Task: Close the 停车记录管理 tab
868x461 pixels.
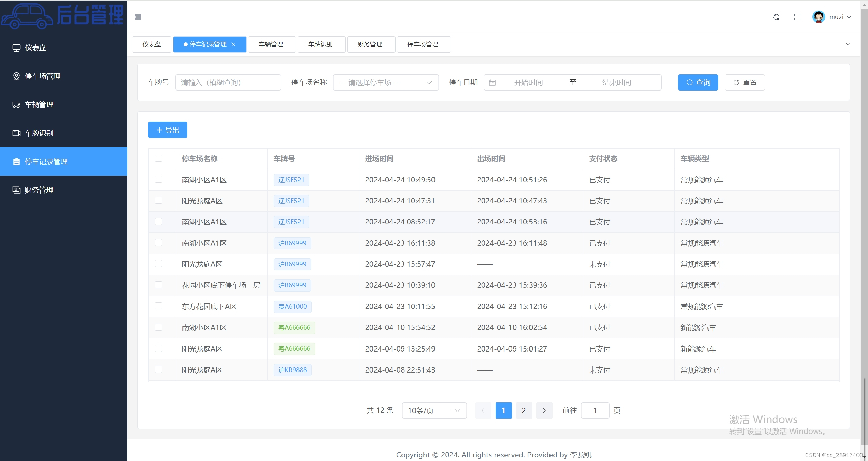Action: coord(233,44)
